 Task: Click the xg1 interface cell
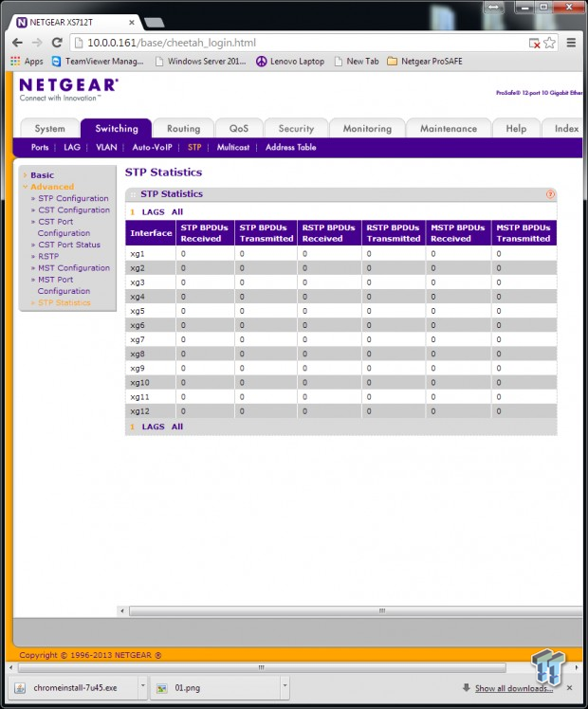151,254
